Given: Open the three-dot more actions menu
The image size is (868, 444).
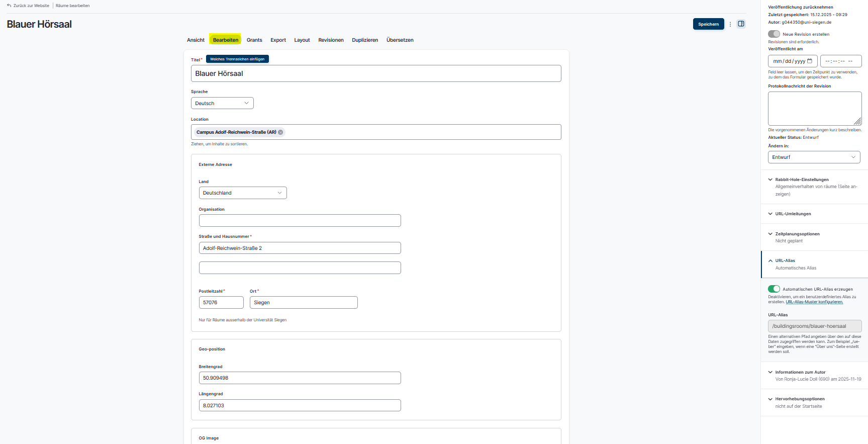Looking at the screenshot, I should tap(730, 24).
